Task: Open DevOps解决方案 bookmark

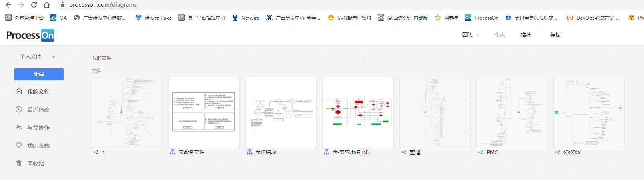Action: 593,18
